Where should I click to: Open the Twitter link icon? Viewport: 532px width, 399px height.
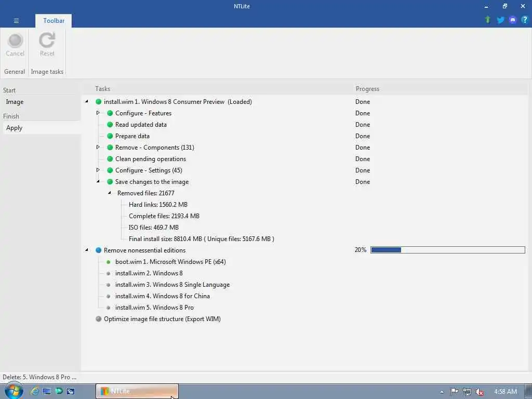pos(500,20)
